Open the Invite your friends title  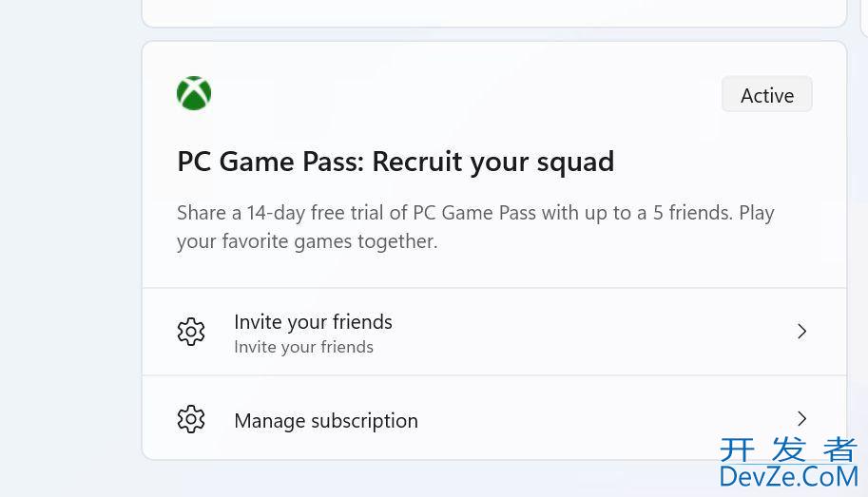pos(313,322)
